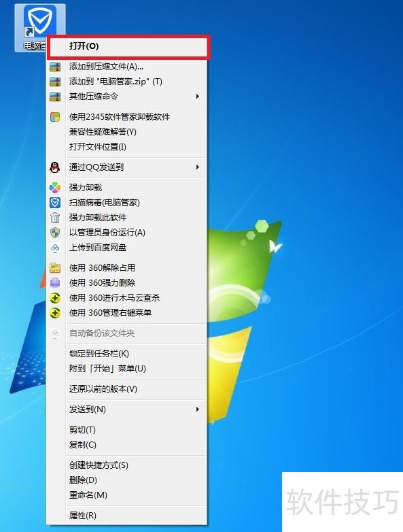Click the archive icon beside 其他压缩命令
Image resolution: width=403 pixels, height=532 pixels.
(55, 97)
